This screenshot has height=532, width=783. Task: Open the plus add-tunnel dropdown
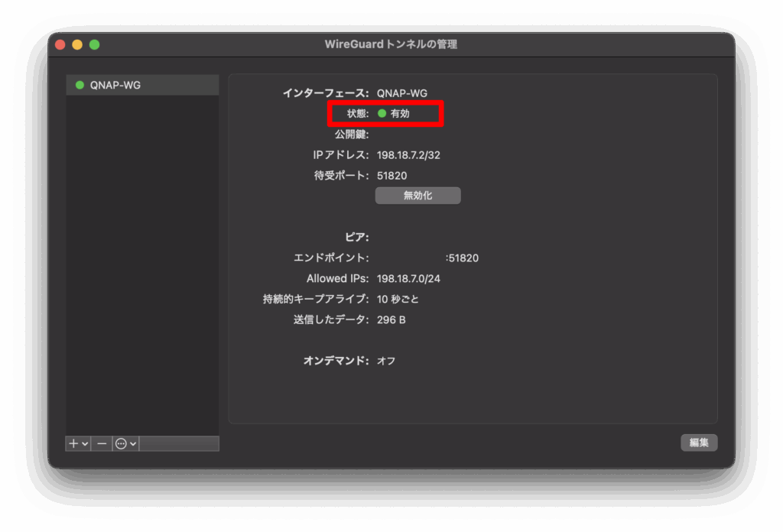tap(78, 443)
